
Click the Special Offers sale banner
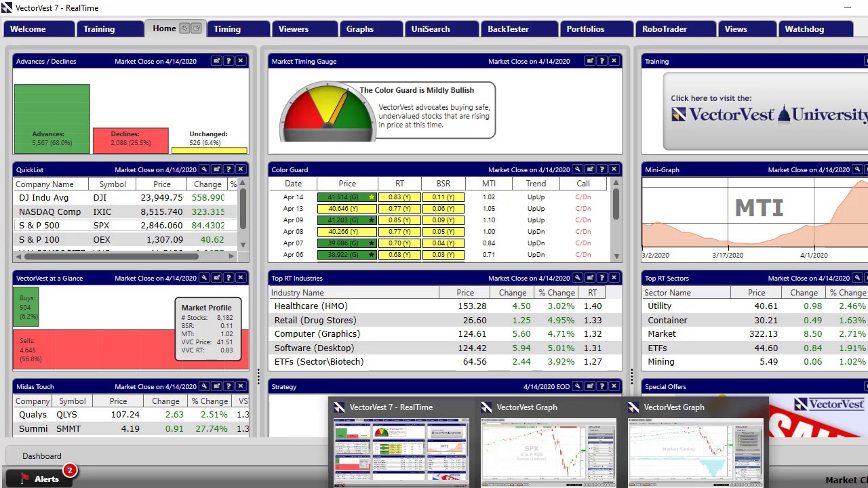coord(817,415)
